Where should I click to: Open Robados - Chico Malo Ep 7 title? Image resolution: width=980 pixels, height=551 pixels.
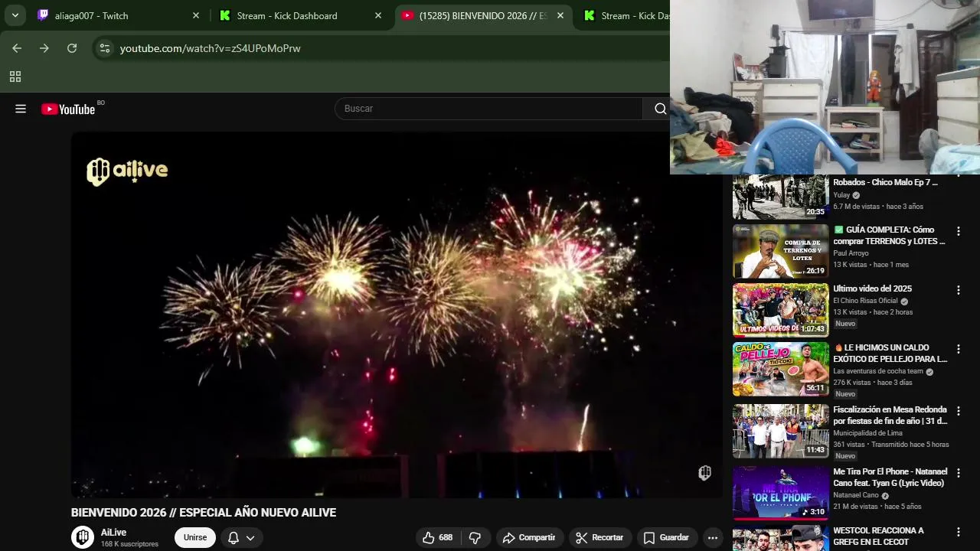coord(885,183)
